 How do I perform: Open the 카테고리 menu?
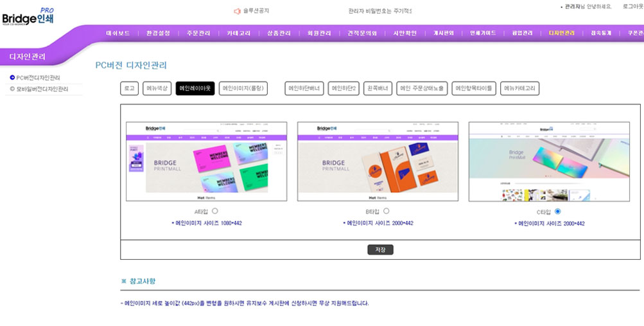click(x=239, y=33)
